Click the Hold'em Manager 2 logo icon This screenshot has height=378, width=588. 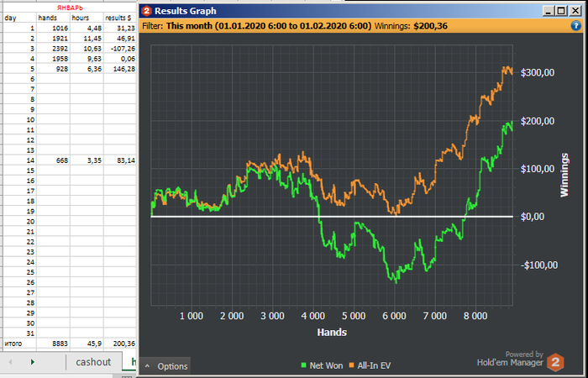point(555,362)
